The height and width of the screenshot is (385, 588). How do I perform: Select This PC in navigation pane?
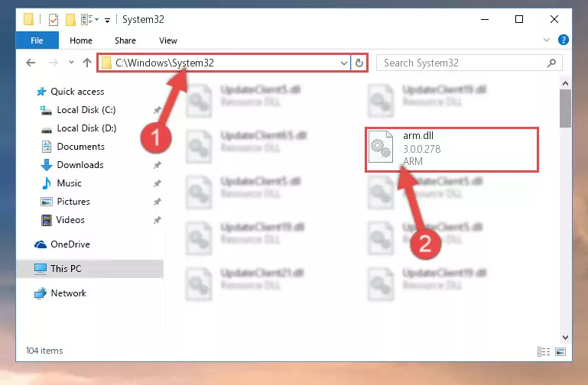coord(90,269)
